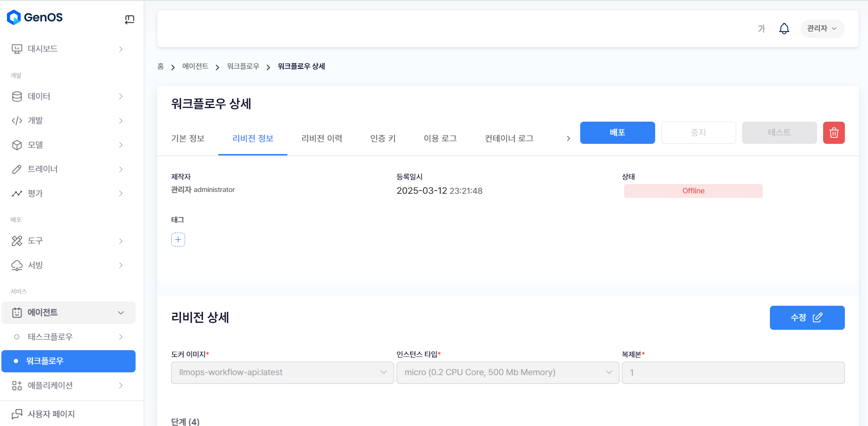
Task: Click the blue 배포 button
Action: [617, 133]
